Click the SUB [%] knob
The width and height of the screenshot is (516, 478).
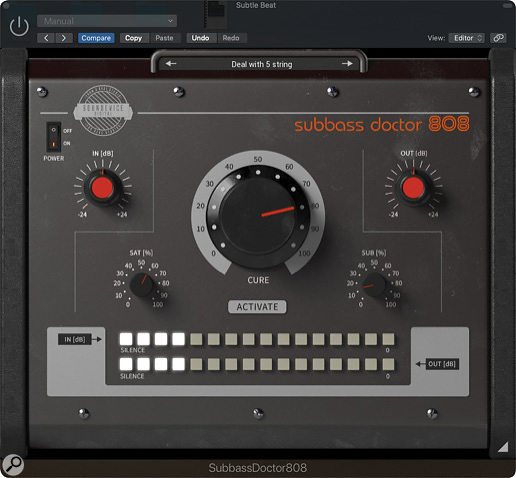pos(374,285)
